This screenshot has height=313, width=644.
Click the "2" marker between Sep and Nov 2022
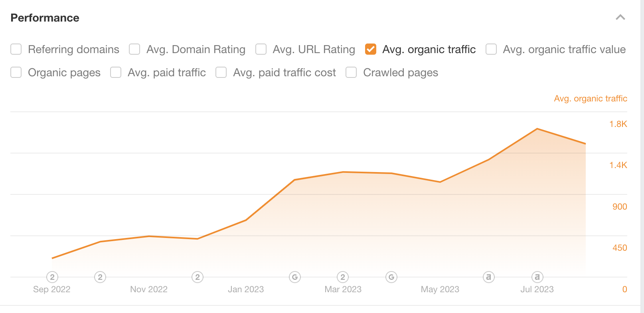click(x=100, y=277)
